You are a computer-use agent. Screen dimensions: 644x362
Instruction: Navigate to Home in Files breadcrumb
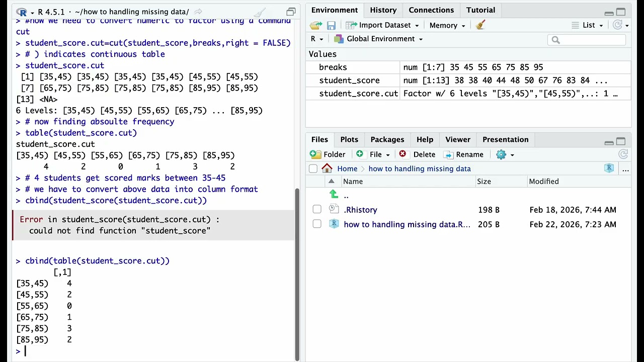(347, 169)
